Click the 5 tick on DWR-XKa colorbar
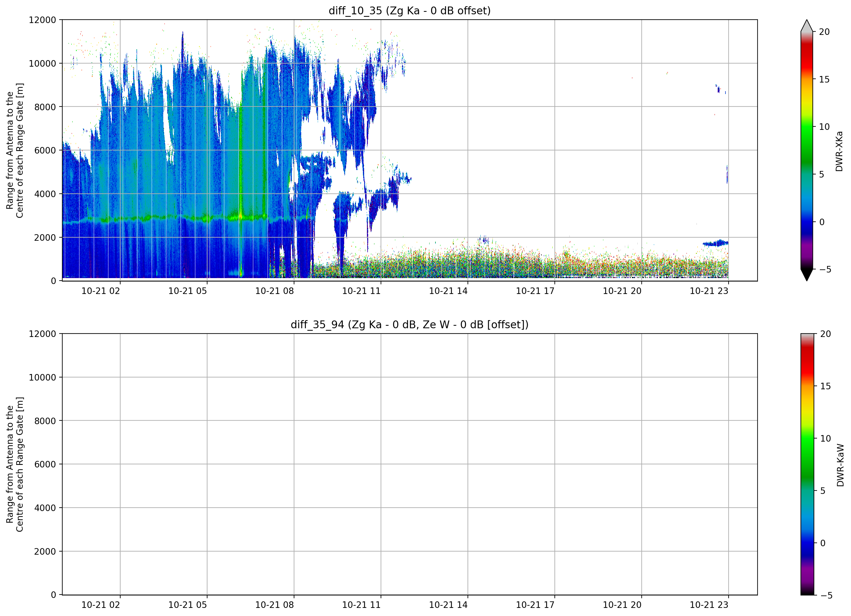Image resolution: width=851 pixels, height=616 pixels. click(822, 174)
